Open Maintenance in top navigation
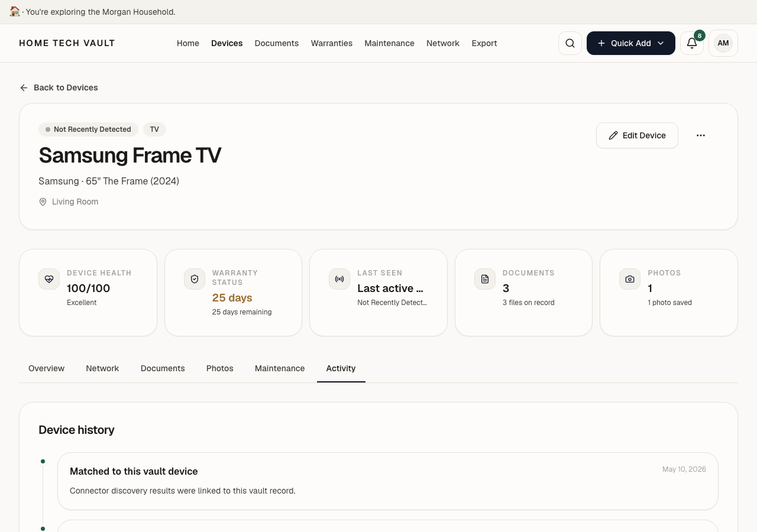This screenshot has height=532, width=757. [389, 43]
